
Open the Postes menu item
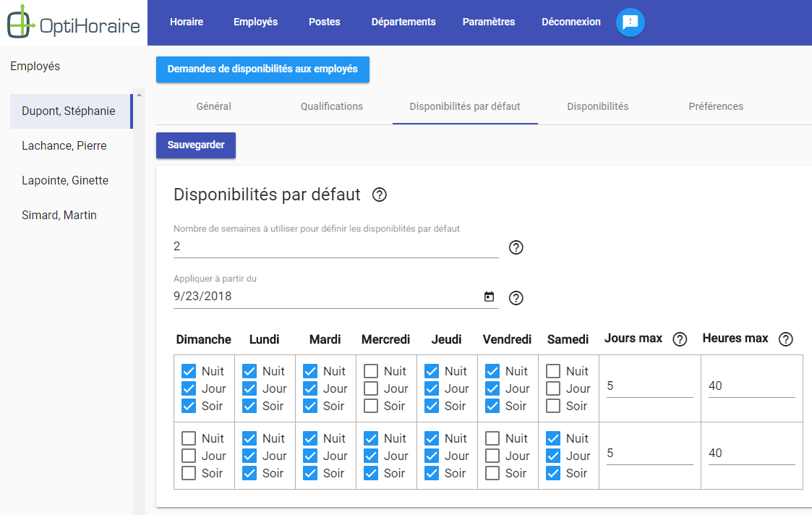pyautogui.click(x=324, y=22)
